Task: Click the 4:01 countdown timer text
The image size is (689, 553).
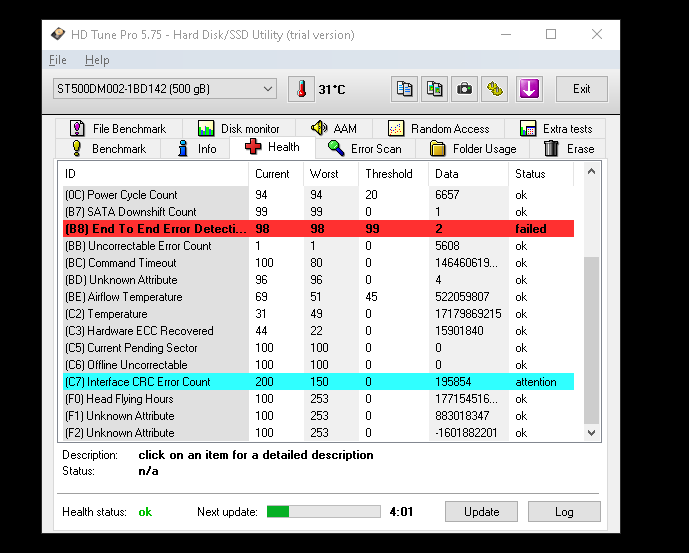Action: click(x=401, y=512)
